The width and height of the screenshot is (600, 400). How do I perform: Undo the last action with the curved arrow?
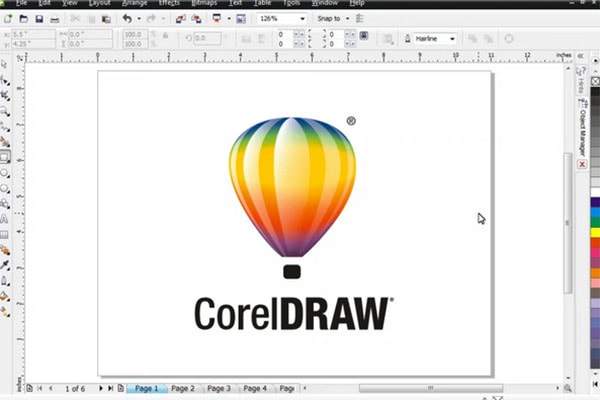pos(127,18)
